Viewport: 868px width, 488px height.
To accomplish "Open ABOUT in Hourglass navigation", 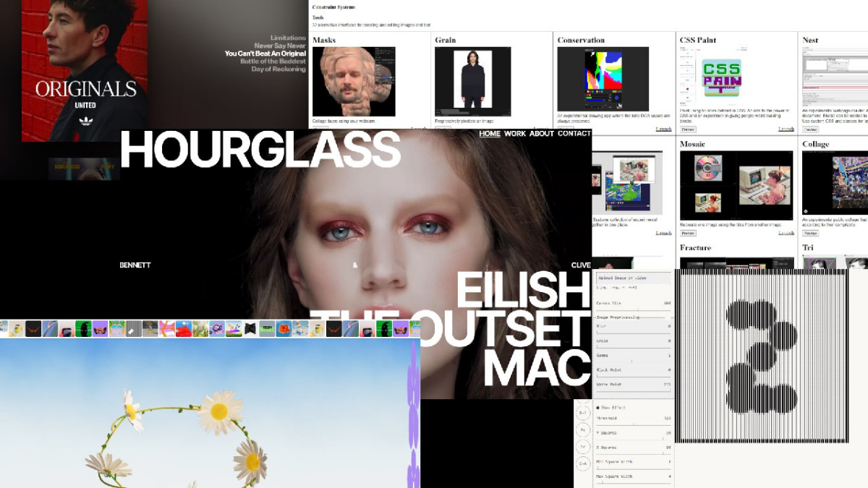I will coord(542,134).
